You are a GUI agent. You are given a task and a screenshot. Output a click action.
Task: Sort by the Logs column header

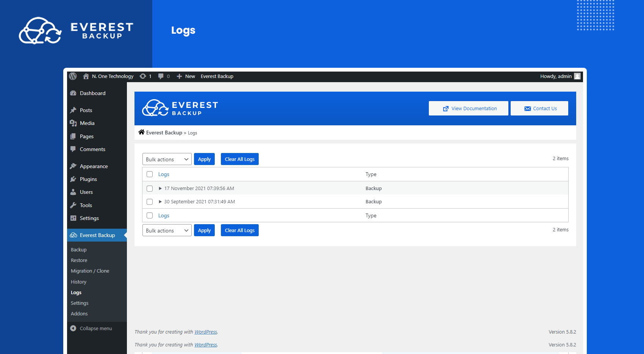tap(164, 174)
